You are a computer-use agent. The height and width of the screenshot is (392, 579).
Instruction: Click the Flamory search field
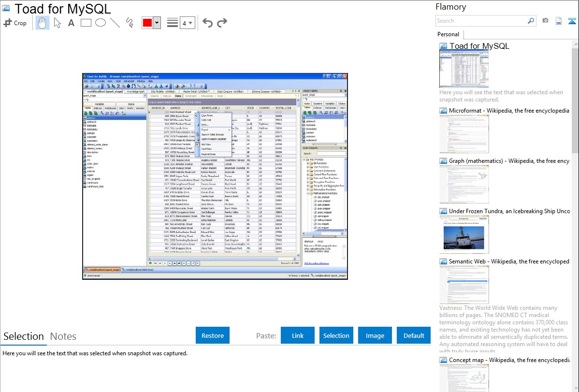pyautogui.click(x=481, y=21)
